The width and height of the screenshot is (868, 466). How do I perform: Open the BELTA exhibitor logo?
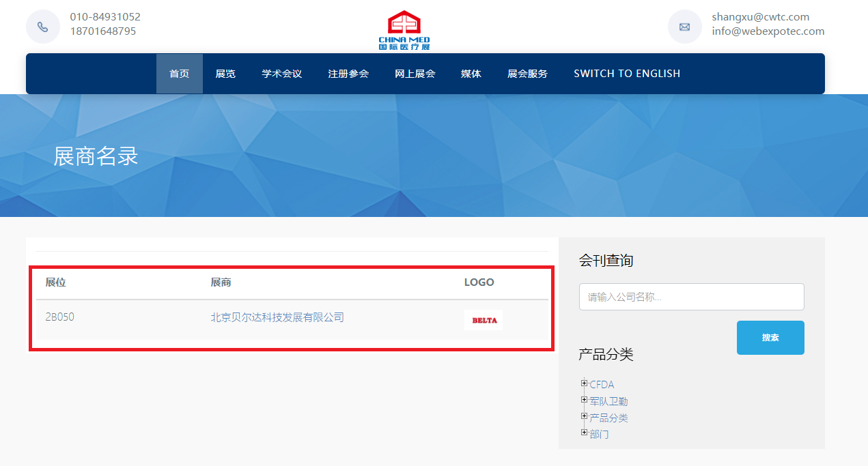[484, 320]
